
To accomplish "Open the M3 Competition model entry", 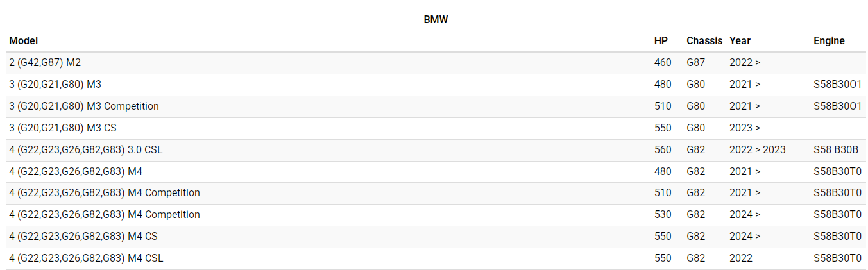I will [x=84, y=106].
